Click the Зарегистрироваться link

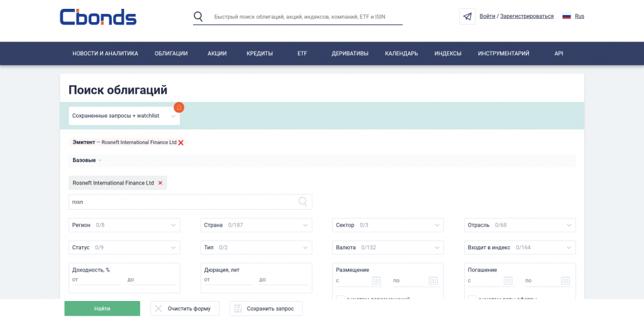(x=527, y=16)
